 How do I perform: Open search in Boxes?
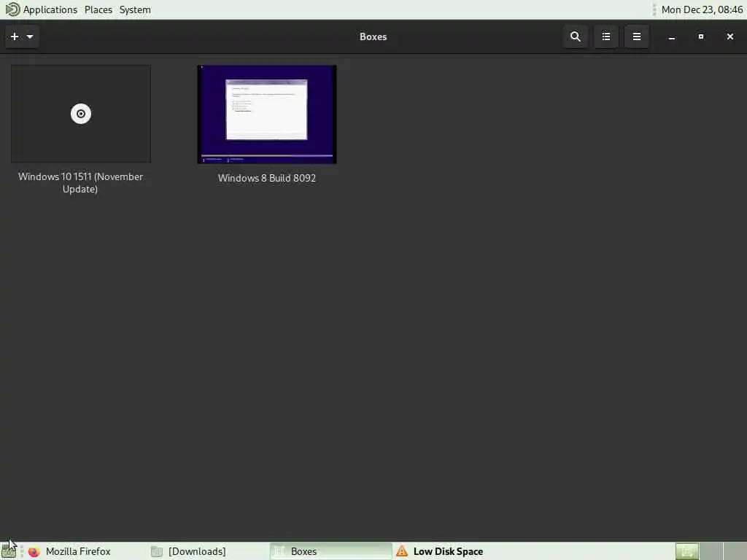tap(575, 36)
